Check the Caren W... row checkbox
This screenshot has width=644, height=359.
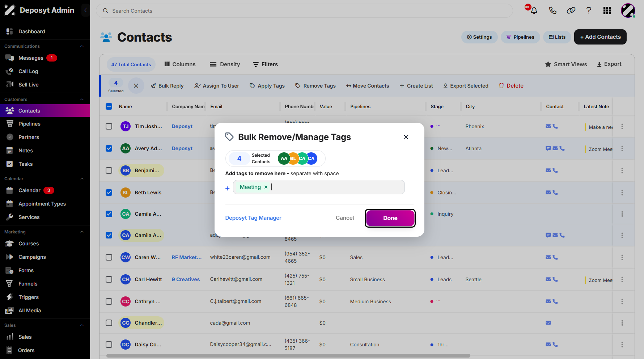coord(109,257)
